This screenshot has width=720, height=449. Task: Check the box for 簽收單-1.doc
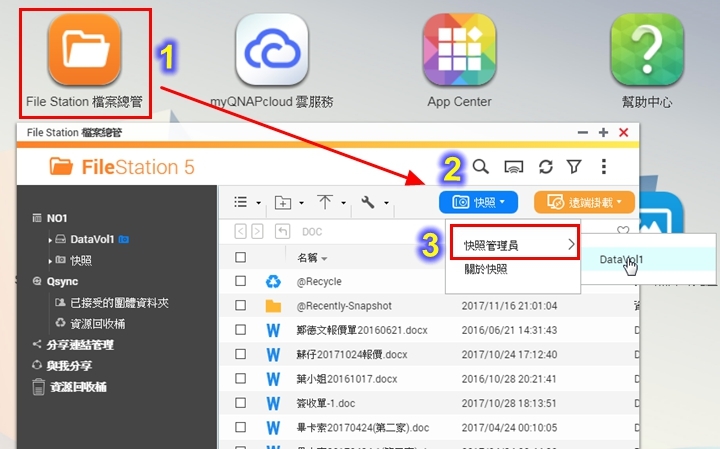coord(240,403)
